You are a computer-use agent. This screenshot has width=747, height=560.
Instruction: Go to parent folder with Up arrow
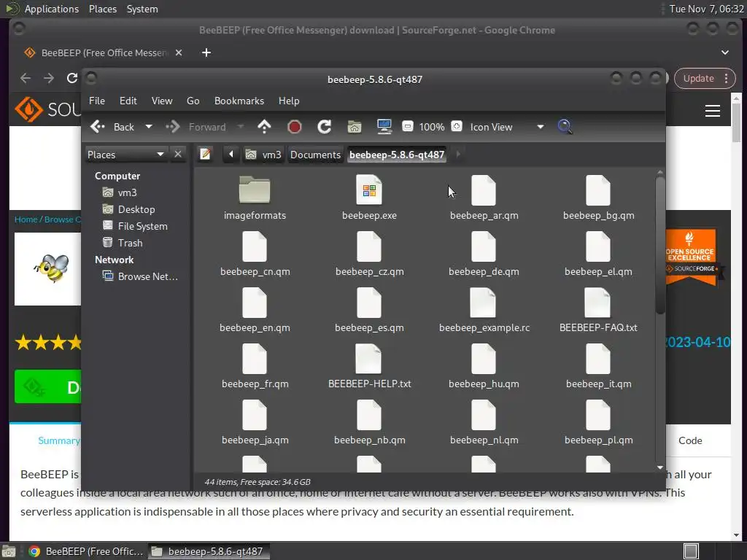click(x=264, y=127)
